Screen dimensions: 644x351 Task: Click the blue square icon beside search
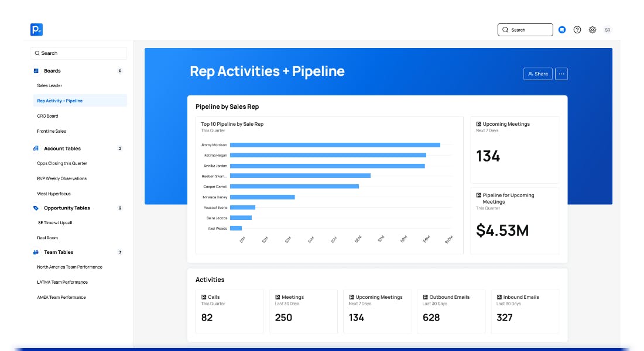(562, 30)
